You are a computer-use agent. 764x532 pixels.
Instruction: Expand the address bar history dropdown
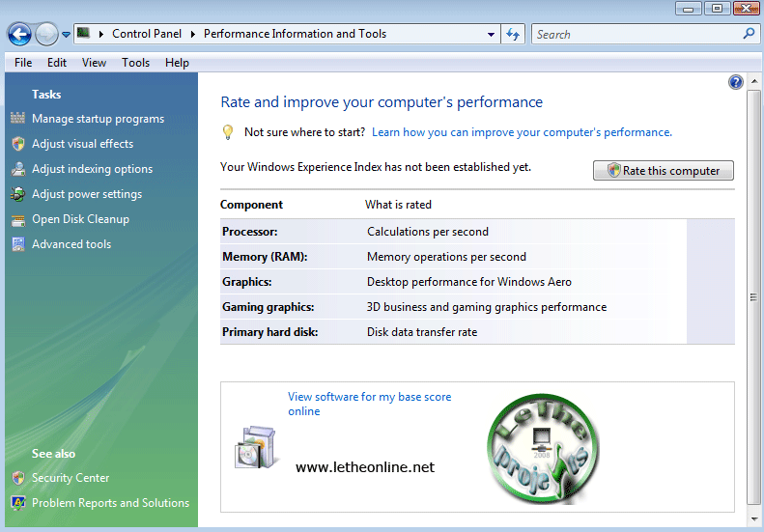pyautogui.click(x=492, y=34)
